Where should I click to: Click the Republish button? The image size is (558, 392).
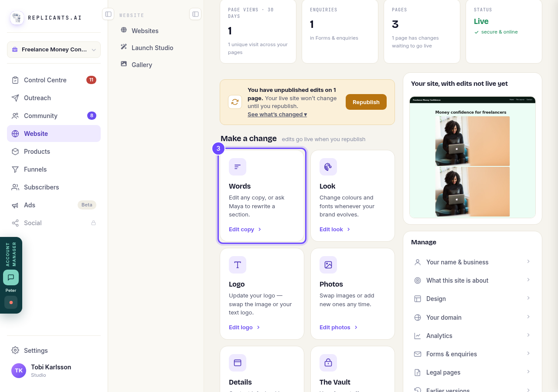(366, 102)
